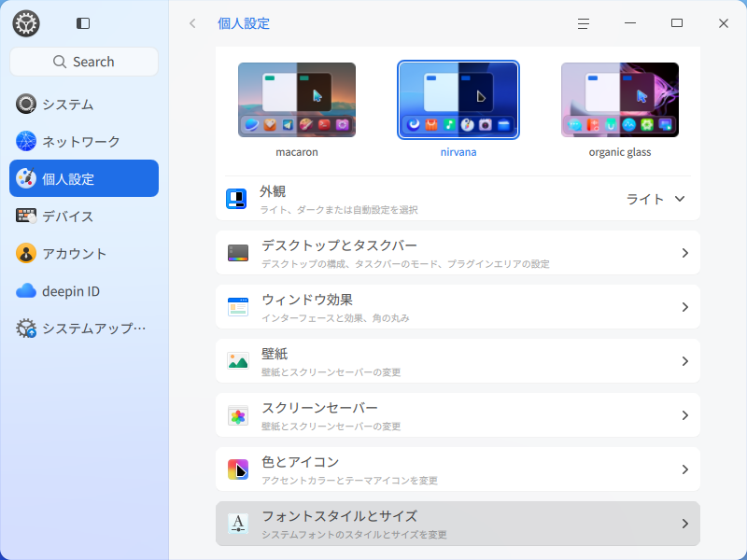747x560 pixels.
Task: Minimize the Control Center window
Action: point(629,22)
